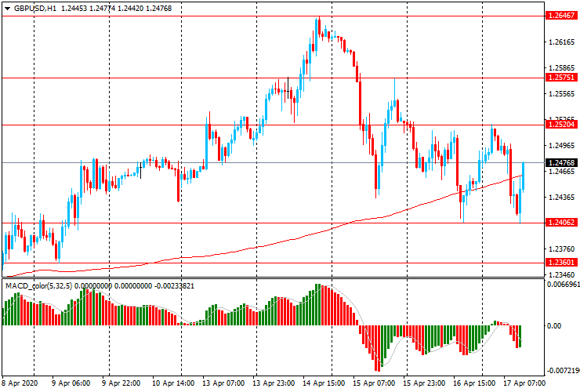Image resolution: width=580 pixels, height=392 pixels.
Task: Click the 8 Apr 2020 date label
Action: tap(20, 383)
